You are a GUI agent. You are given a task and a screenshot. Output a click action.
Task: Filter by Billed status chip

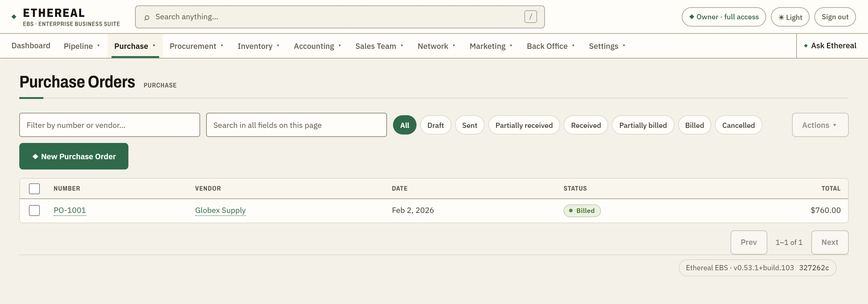click(x=694, y=125)
